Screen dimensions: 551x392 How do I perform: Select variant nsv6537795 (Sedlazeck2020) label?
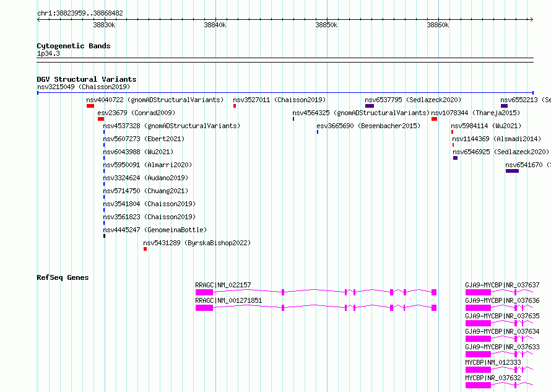click(413, 100)
